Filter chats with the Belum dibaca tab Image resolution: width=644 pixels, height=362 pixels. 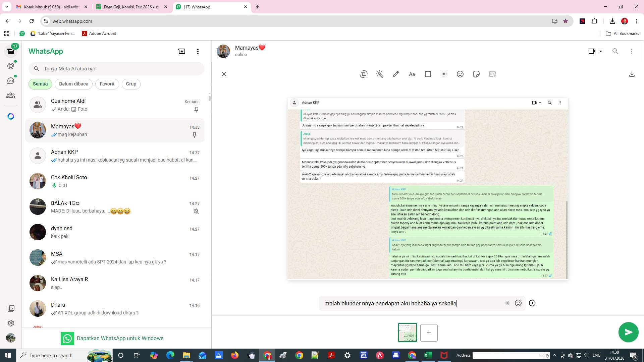point(73,84)
